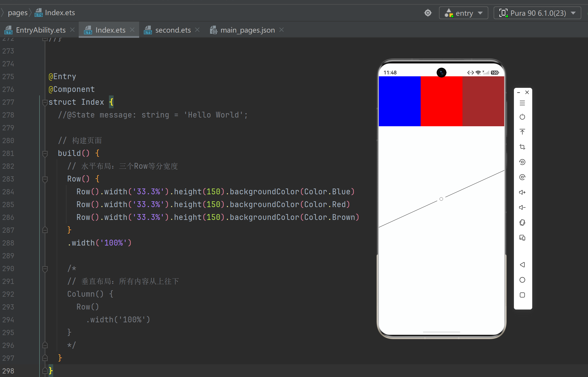Click the emulator power button icon
This screenshot has height=377, width=588.
point(522,117)
